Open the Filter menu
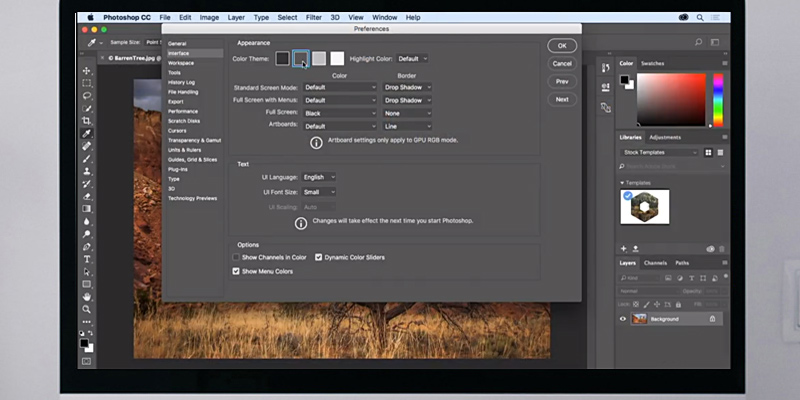The width and height of the screenshot is (800, 400). click(314, 17)
